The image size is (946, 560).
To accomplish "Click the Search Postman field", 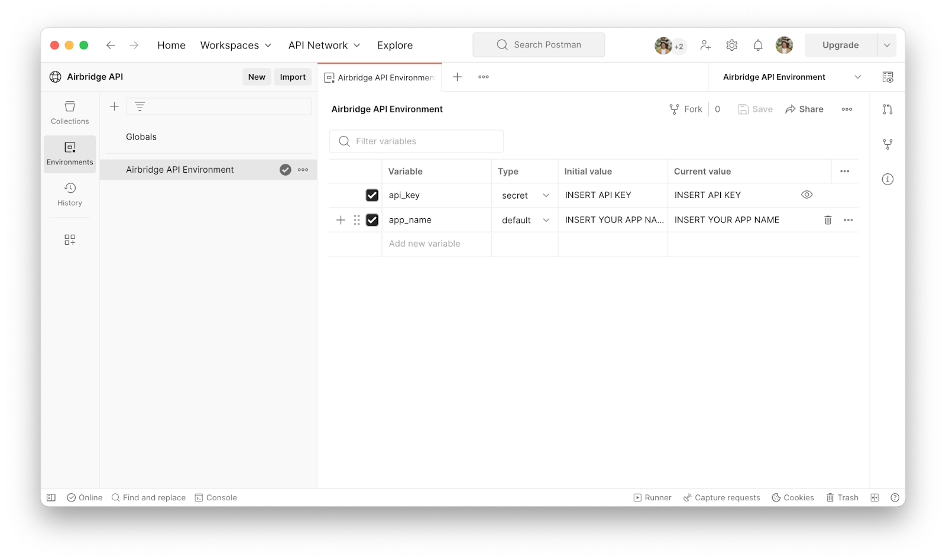I will (539, 45).
